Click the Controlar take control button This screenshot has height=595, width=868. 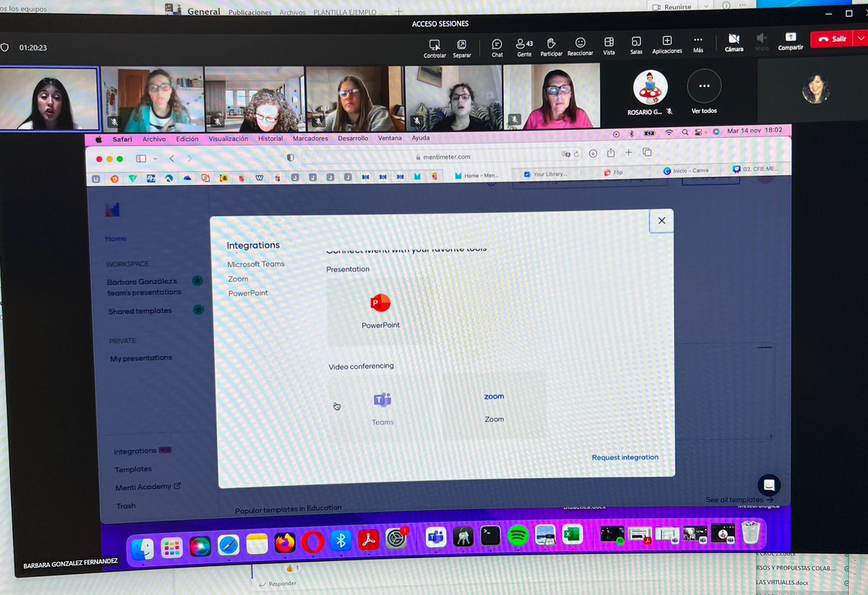[435, 49]
